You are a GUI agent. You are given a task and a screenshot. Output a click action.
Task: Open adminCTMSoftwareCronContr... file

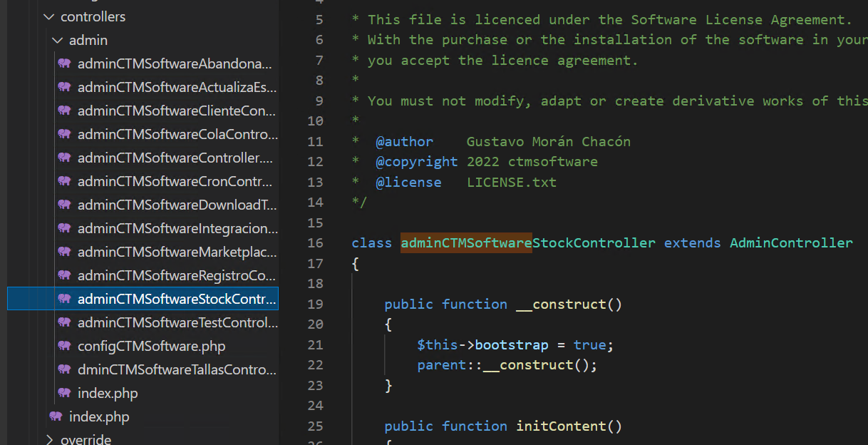[x=175, y=181]
